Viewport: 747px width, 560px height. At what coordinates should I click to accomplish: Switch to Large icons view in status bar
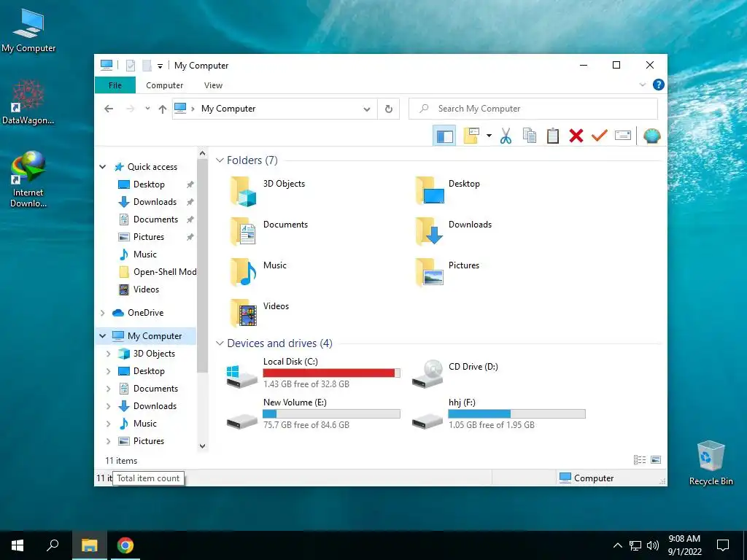click(656, 460)
